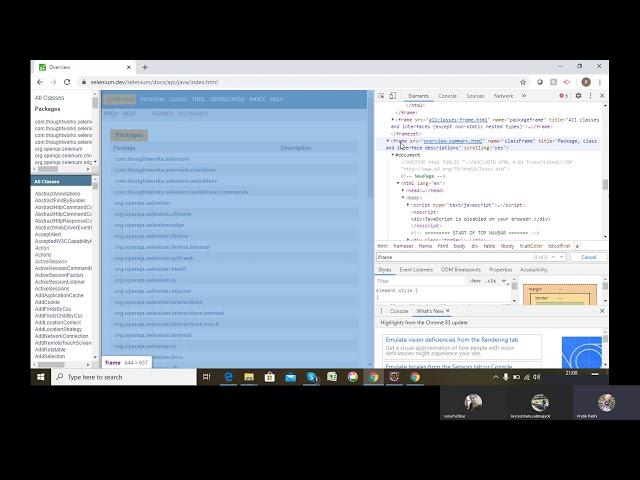The image size is (640, 480).
Task: Click the address bar URL
Action: (154, 82)
